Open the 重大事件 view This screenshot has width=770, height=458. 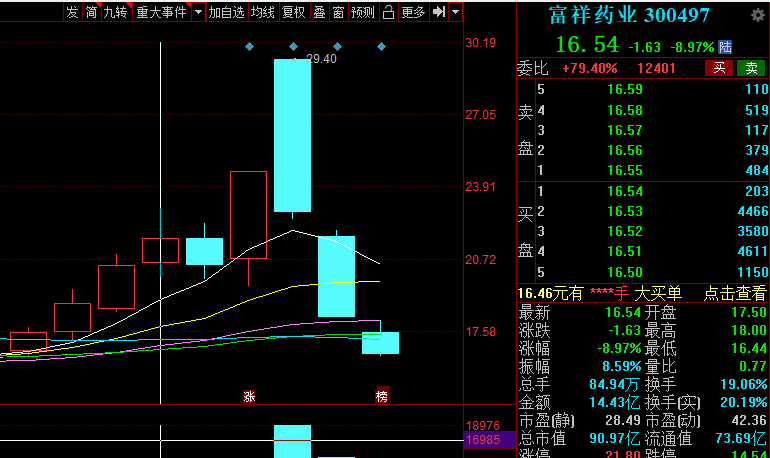tap(162, 12)
